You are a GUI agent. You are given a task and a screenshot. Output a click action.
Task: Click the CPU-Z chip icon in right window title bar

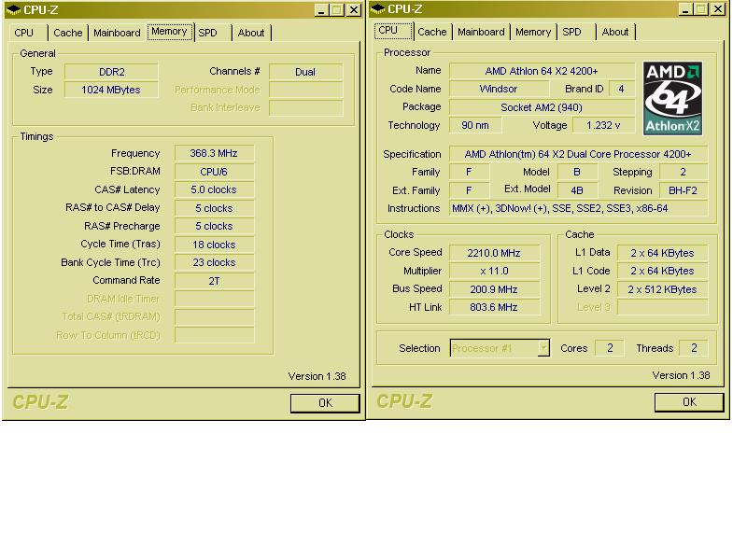click(x=378, y=8)
